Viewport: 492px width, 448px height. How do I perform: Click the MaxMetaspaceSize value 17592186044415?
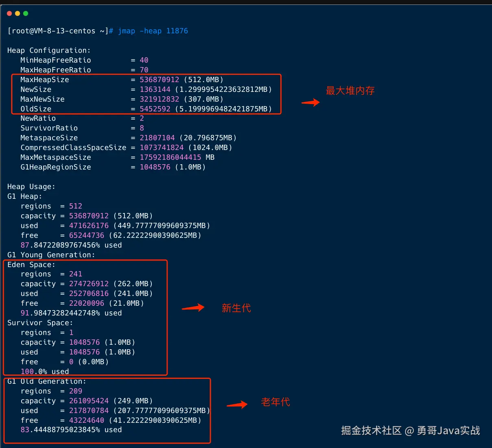pyautogui.click(x=171, y=157)
